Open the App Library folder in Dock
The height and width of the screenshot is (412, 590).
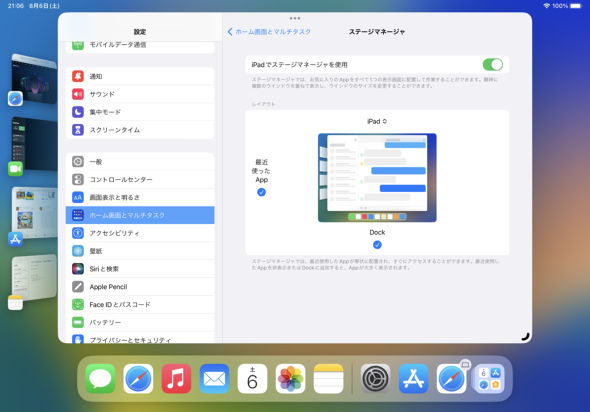489,379
